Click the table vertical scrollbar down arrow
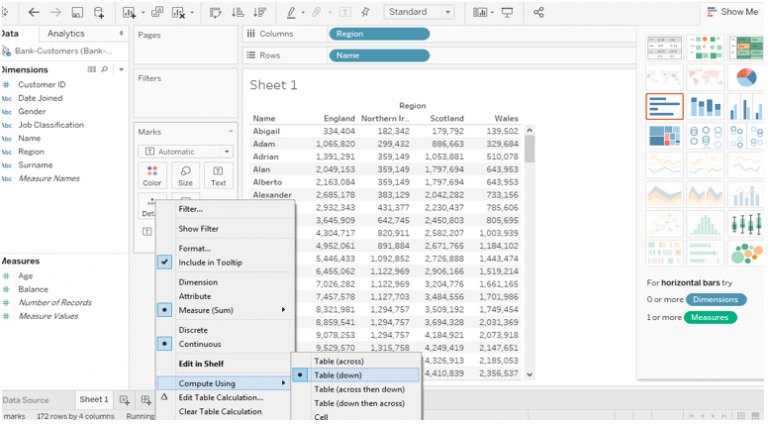 pyautogui.click(x=529, y=375)
